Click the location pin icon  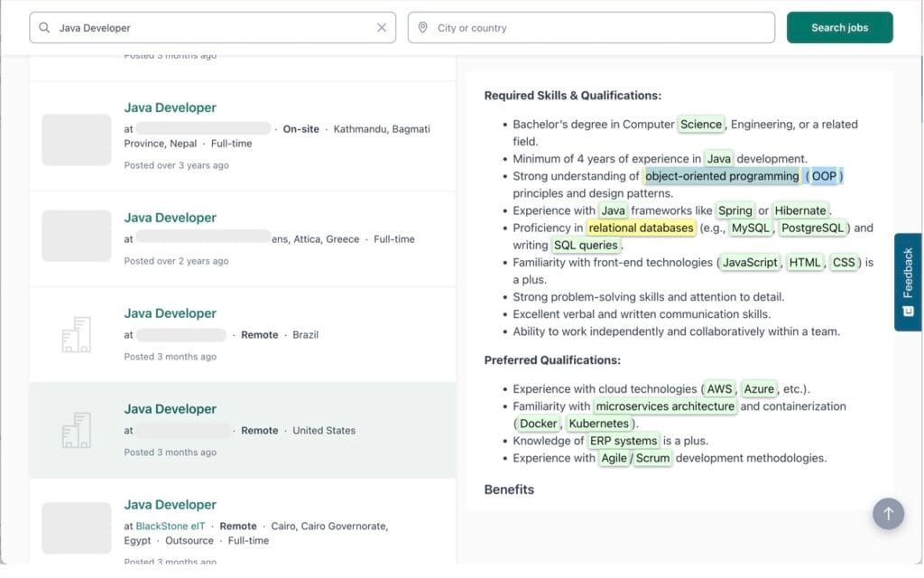click(x=422, y=28)
